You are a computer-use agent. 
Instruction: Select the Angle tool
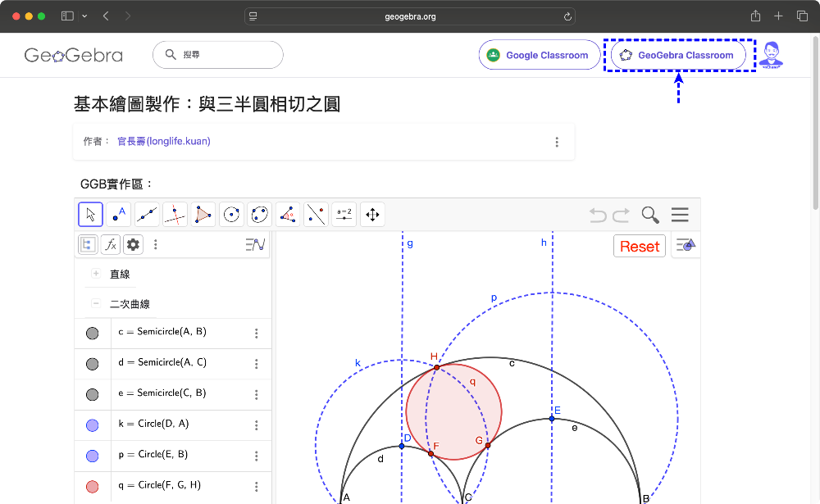point(288,215)
